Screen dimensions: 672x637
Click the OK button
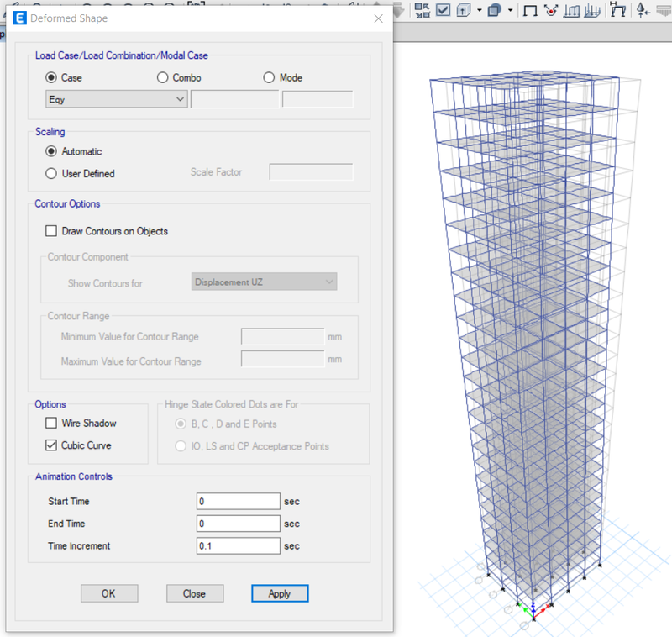[109, 593]
